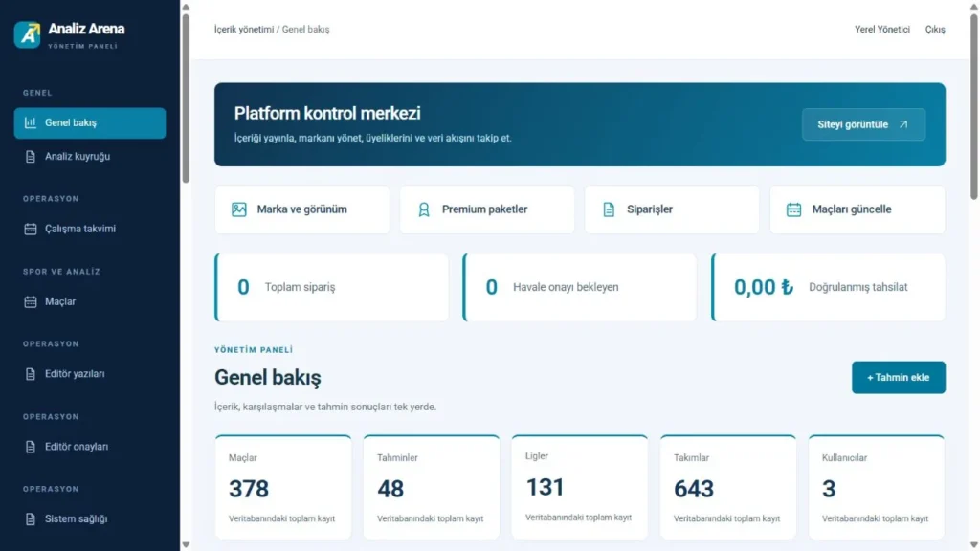
Task: Click the Sistem sağlığı document icon
Action: (x=30, y=519)
